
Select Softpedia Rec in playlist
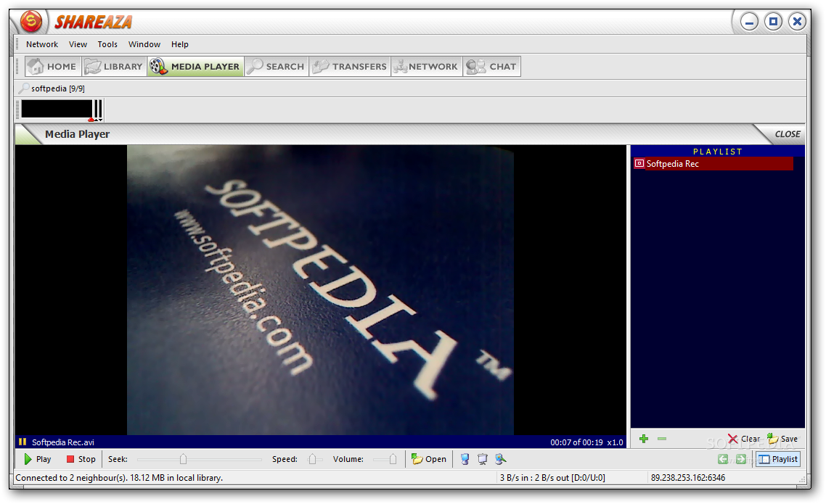pos(713,164)
